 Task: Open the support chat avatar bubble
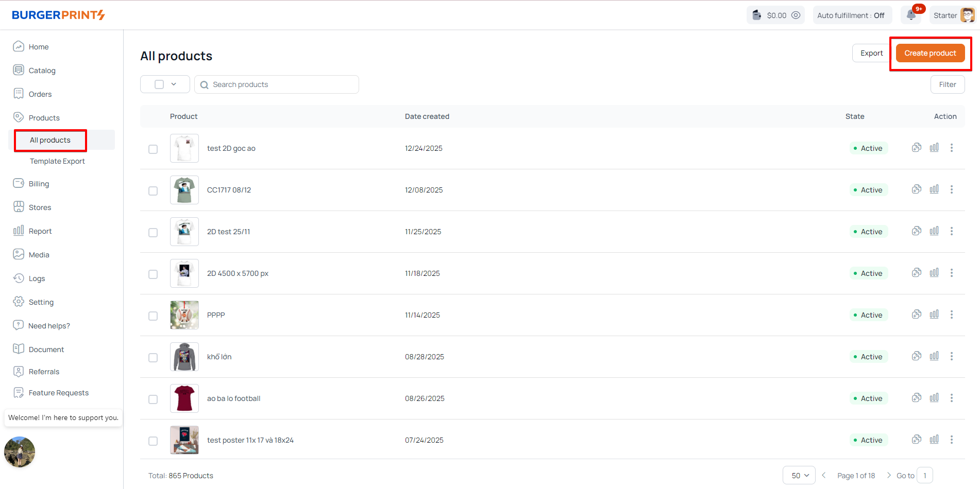20,452
